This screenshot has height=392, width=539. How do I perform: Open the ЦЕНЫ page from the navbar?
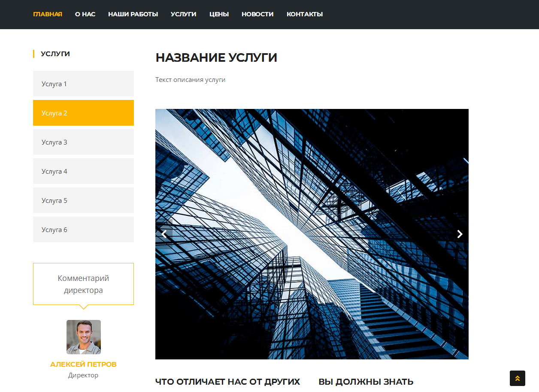pos(219,14)
